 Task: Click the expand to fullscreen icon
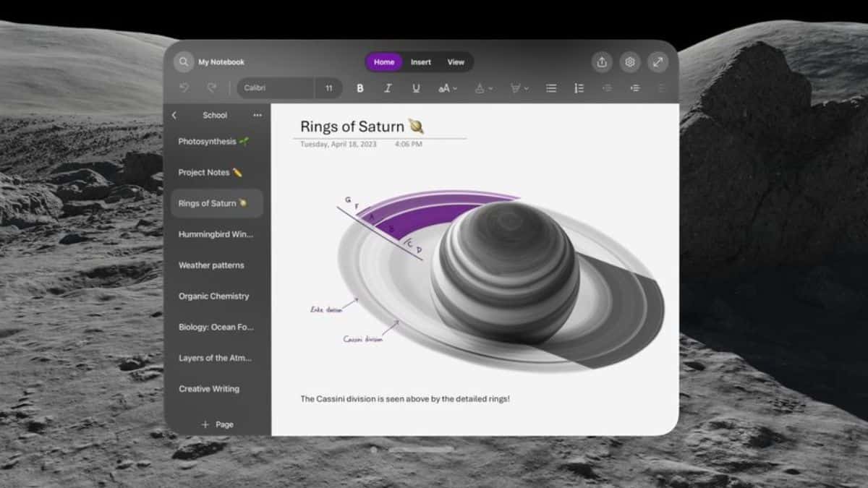(x=658, y=62)
